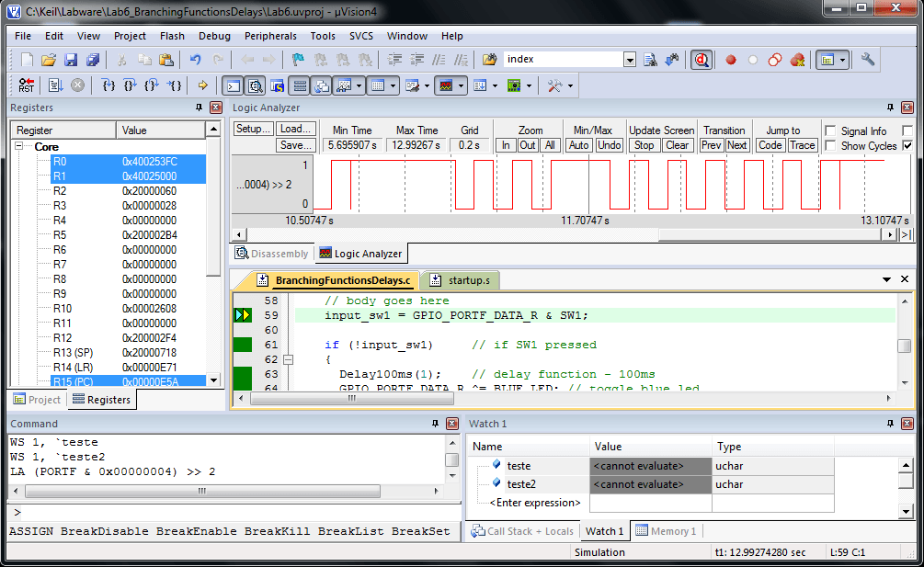
Task: Click the Run icon in the debug toolbar
Action: 55,85
